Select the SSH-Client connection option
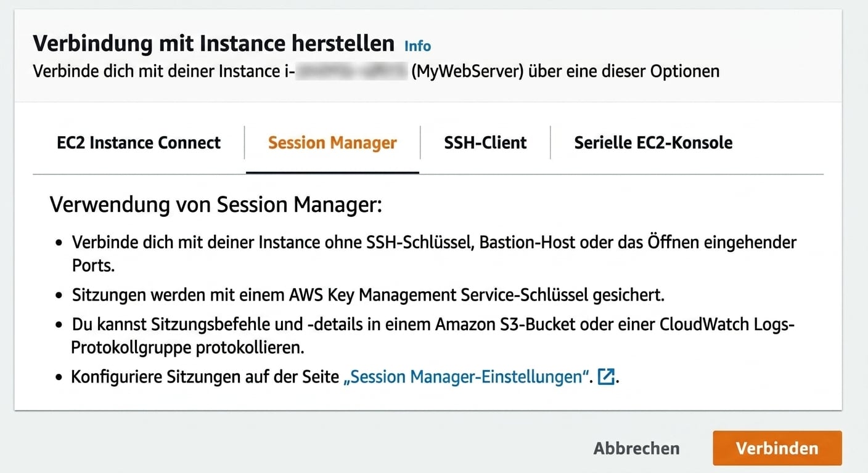The image size is (868, 473). (x=485, y=142)
